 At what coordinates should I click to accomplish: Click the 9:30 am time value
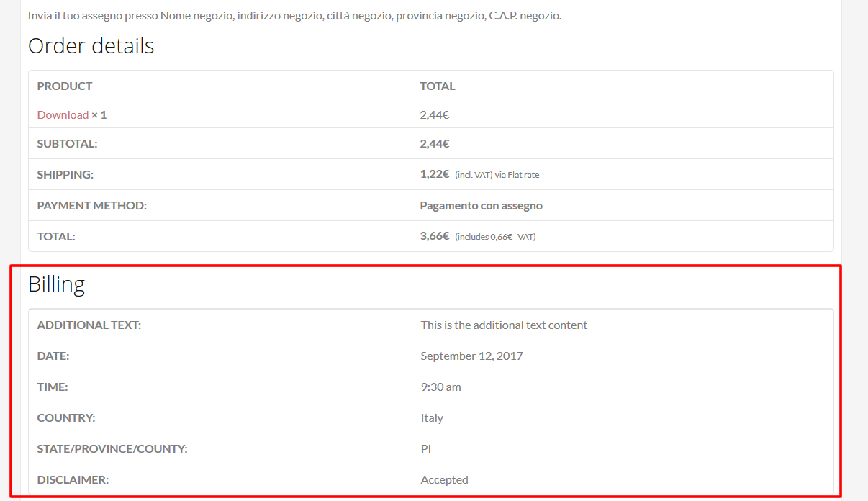[440, 387]
